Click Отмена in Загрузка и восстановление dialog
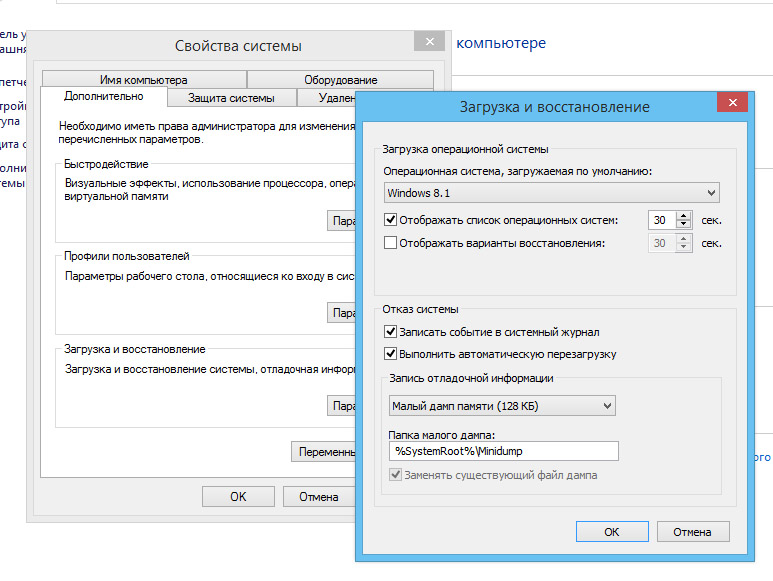Screen dimensions: 773x581 tap(692, 532)
